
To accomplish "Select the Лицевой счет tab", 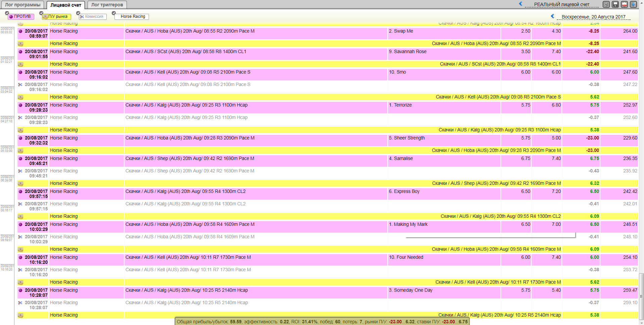I will click(x=66, y=5).
